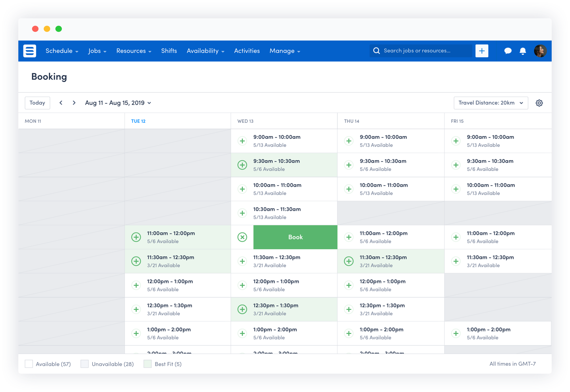Click the search magnifier icon

point(376,51)
